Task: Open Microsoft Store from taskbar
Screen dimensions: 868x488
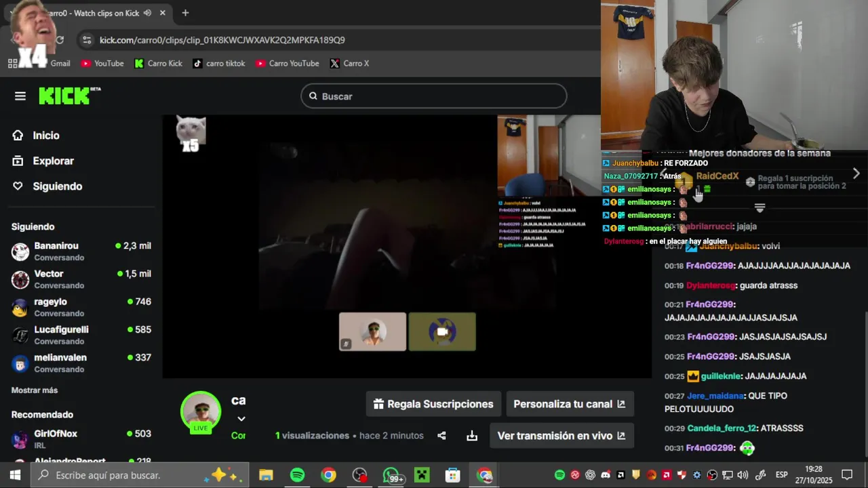Action: pyautogui.click(x=453, y=475)
